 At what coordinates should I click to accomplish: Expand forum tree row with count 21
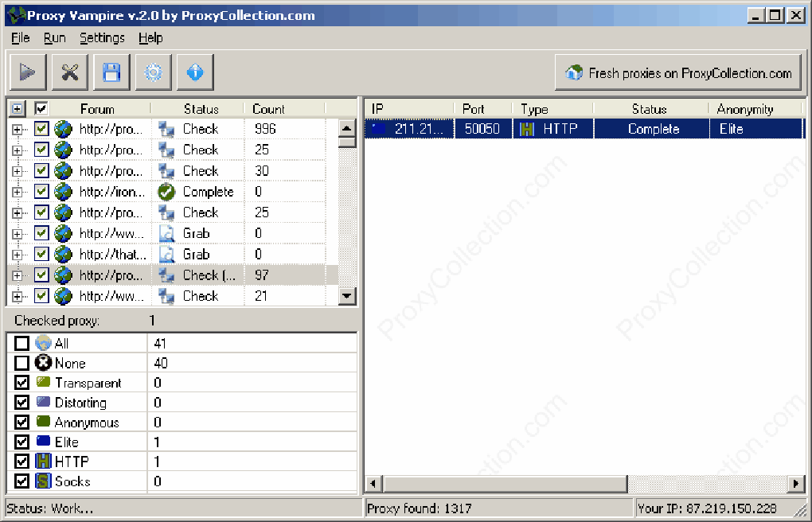click(17, 297)
